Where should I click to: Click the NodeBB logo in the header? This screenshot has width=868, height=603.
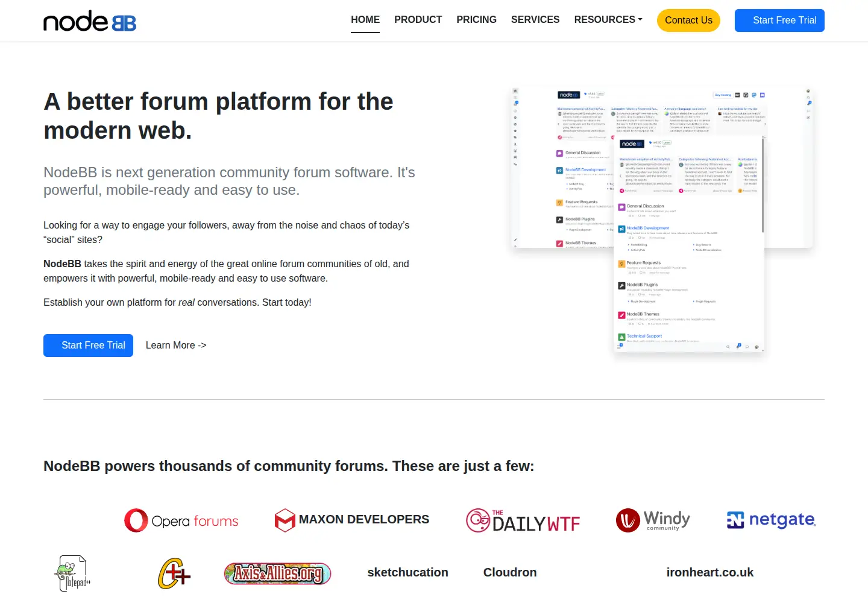click(90, 21)
